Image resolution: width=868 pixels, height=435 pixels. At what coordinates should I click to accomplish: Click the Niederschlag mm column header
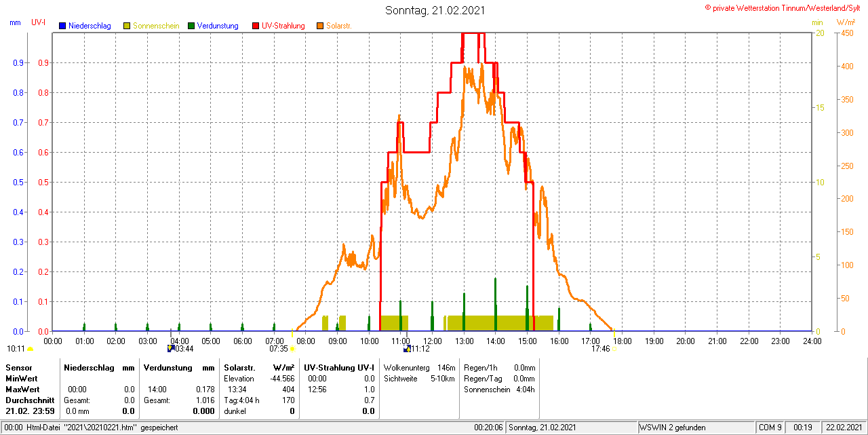point(99,367)
